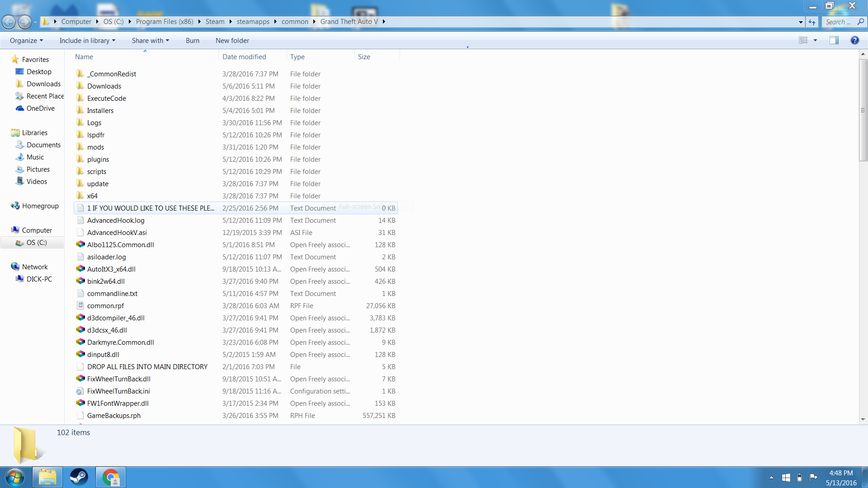Click the Steam icon in taskbar

[79, 477]
